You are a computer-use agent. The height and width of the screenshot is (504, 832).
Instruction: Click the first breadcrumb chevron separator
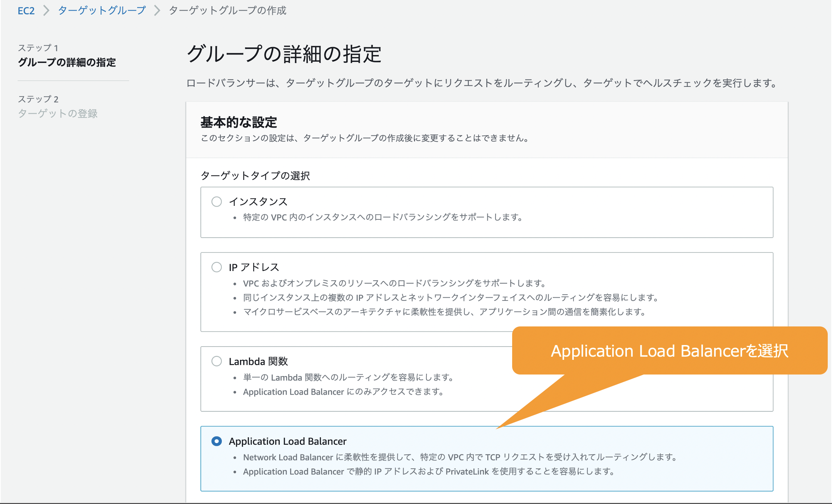[x=46, y=10]
